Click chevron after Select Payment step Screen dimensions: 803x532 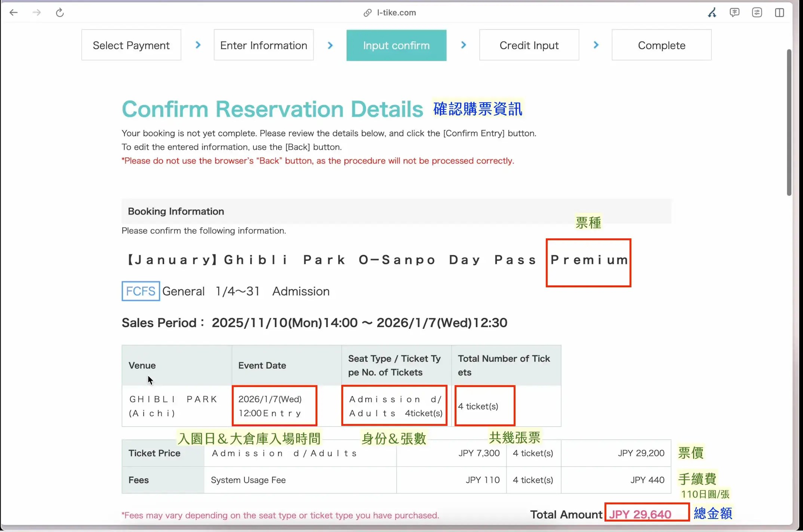[x=198, y=45]
